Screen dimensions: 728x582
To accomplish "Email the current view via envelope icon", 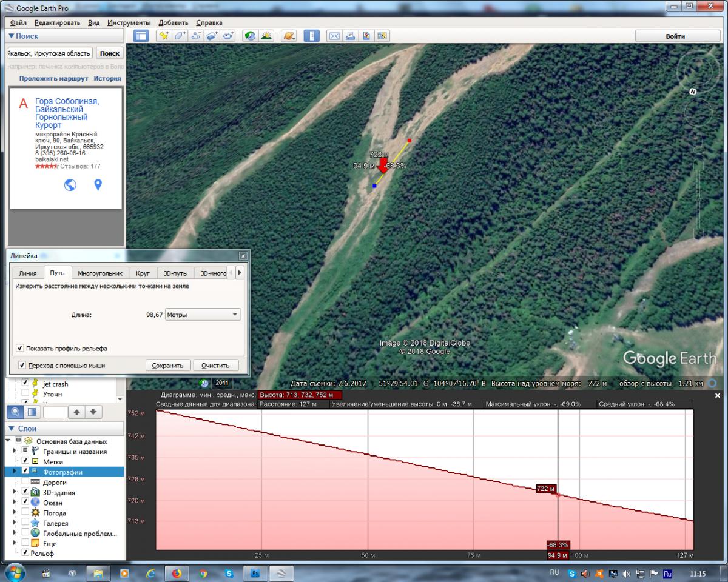I will [334, 36].
